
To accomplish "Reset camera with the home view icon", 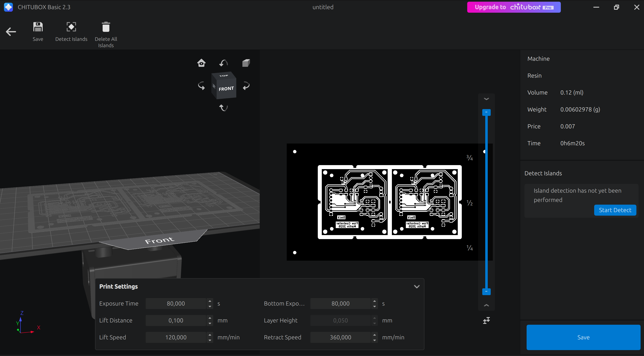I will click(201, 63).
